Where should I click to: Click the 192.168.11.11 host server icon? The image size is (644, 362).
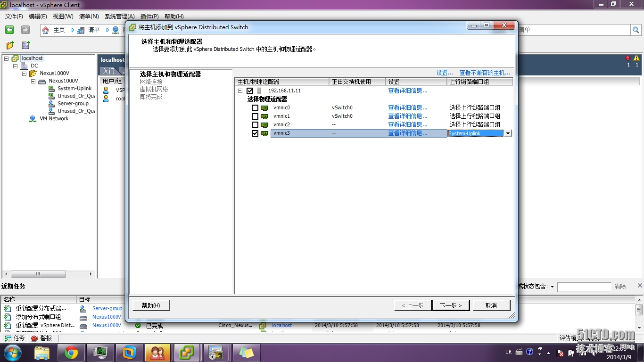click(259, 90)
